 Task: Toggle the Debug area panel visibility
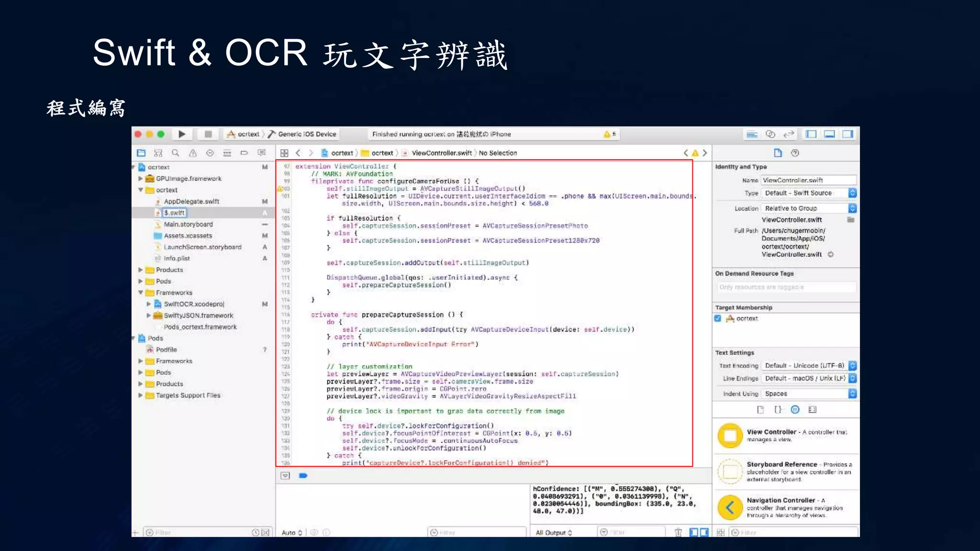coord(829,134)
